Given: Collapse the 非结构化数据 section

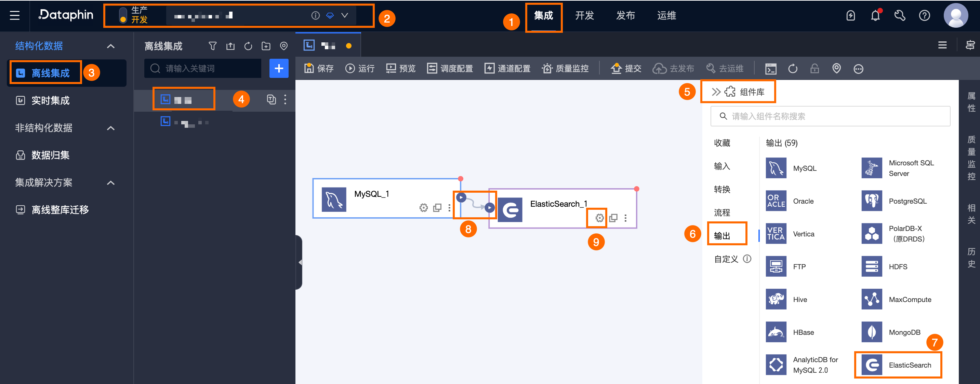Looking at the screenshot, I should pos(111,128).
